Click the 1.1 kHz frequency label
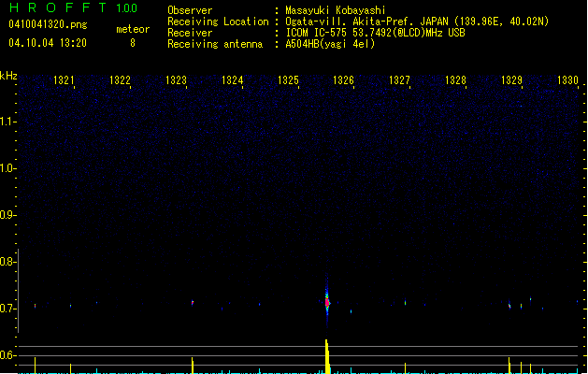This screenshot has height=374, width=588. click(x=7, y=122)
